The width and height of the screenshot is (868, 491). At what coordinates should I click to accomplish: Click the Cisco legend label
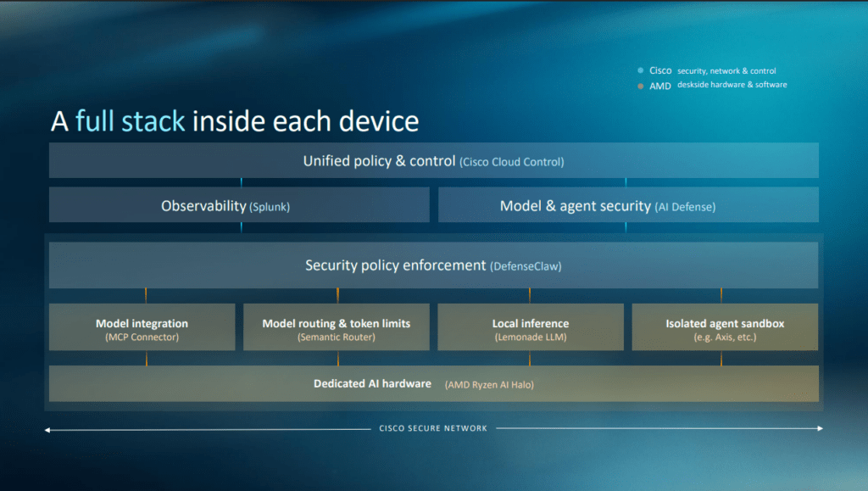[660, 70]
